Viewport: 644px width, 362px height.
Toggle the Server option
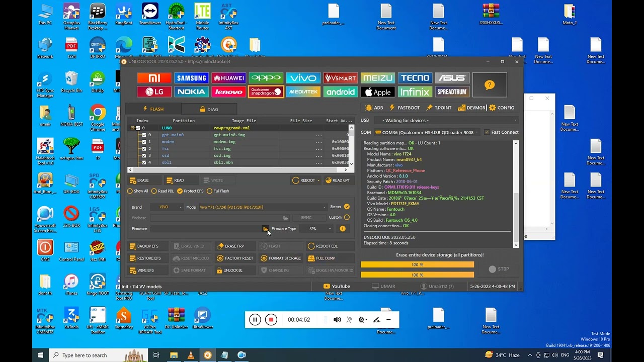click(x=347, y=207)
